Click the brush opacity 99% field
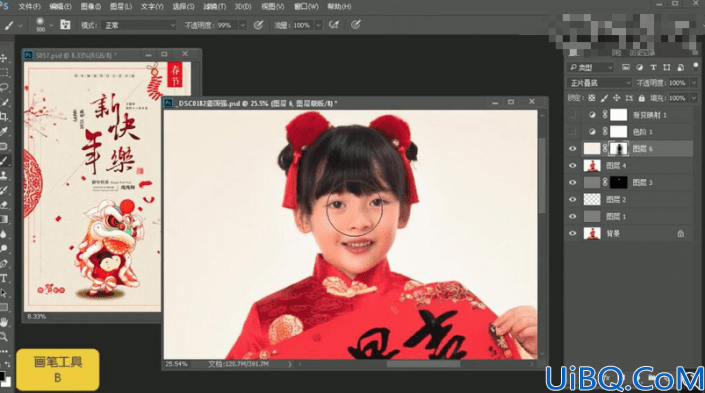The height and width of the screenshot is (393, 705). click(227, 26)
